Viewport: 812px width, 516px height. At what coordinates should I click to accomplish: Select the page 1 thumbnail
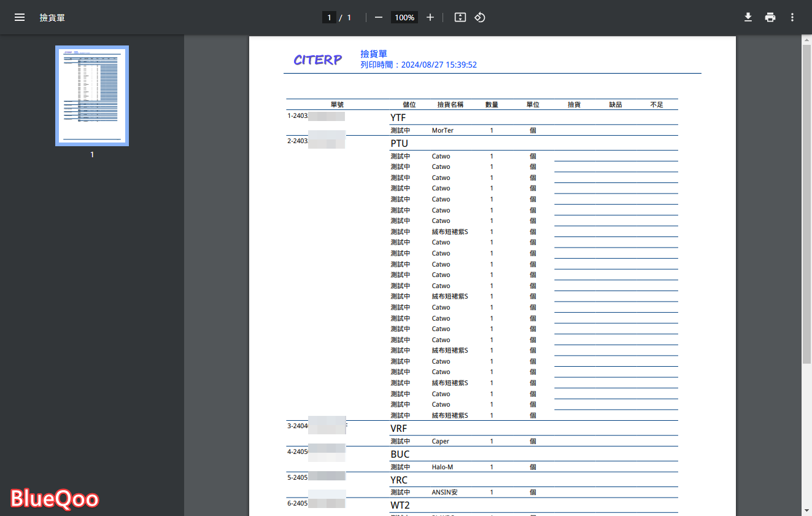(x=92, y=96)
